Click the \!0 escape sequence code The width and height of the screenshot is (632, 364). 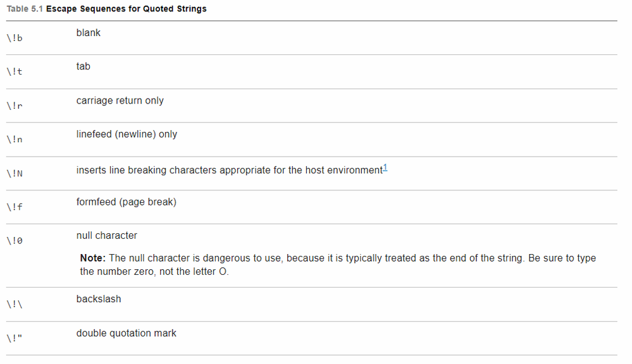point(15,241)
